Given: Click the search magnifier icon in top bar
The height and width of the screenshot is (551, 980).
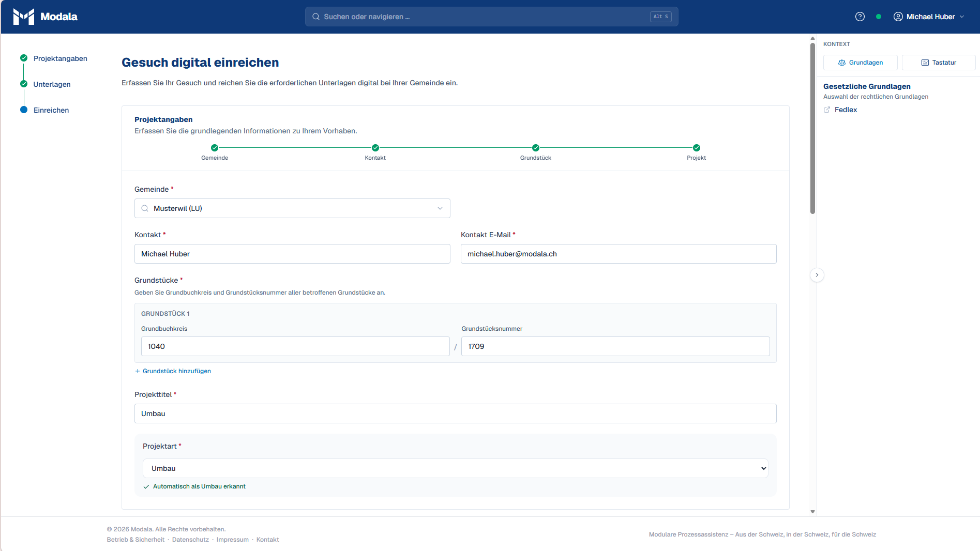Looking at the screenshot, I should point(316,17).
